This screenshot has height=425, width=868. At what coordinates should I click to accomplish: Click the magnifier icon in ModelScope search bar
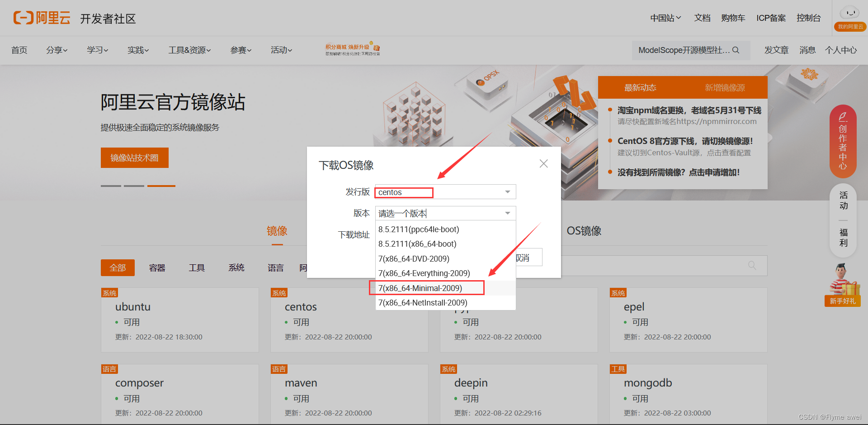(x=736, y=50)
